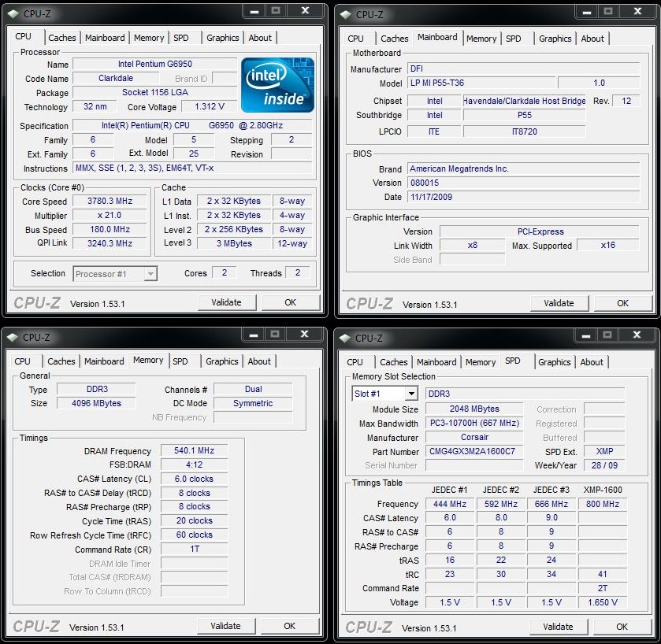Screen dimensions: 661x644
Task: Click the CAS# latency value "6.0 clocks"
Action: coord(195,479)
